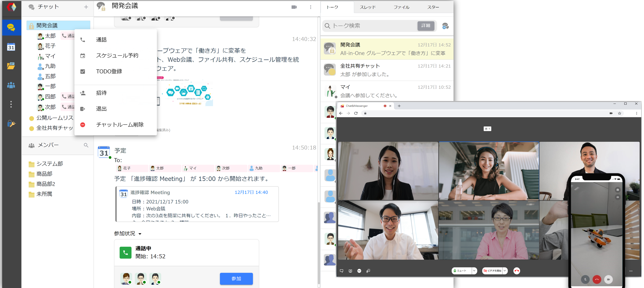Open the マイ talk entry
644x288 pixels.
point(387,91)
